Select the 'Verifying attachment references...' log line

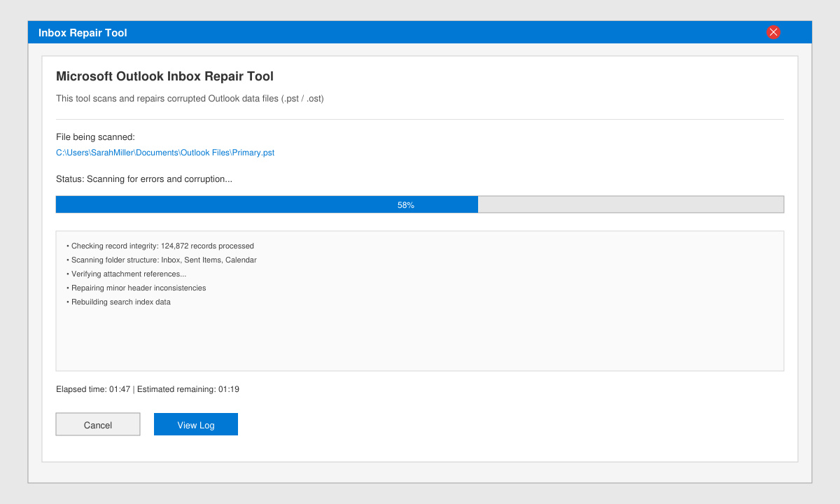point(127,274)
